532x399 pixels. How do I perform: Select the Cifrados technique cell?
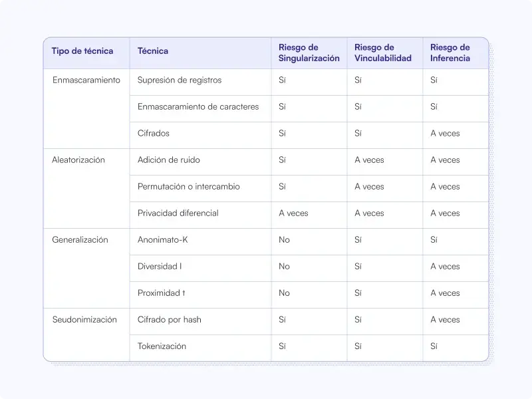pyautogui.click(x=200, y=135)
